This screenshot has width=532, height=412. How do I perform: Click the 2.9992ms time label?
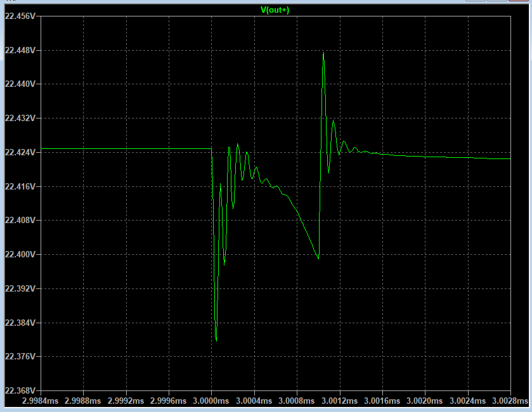coord(126,401)
